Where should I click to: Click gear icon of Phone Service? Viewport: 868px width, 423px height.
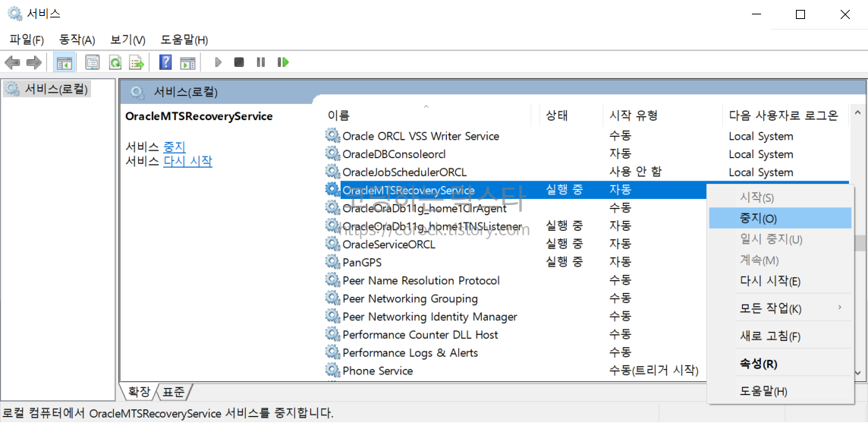pyautogui.click(x=332, y=370)
